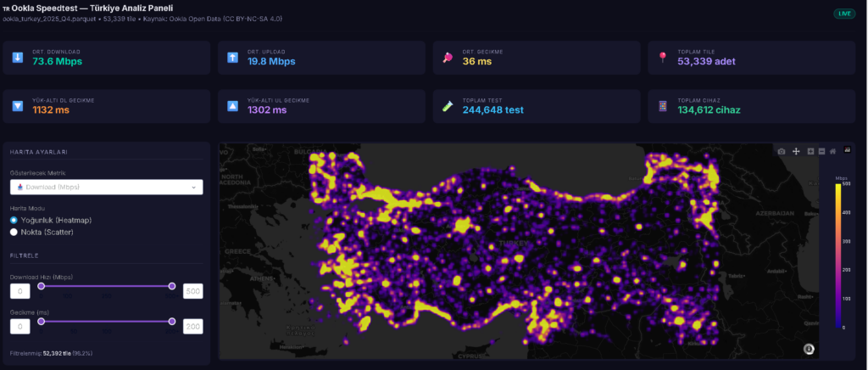Click the chevron arrow of Download (Mbps) selector
This screenshot has height=370, width=868.
[x=194, y=188]
